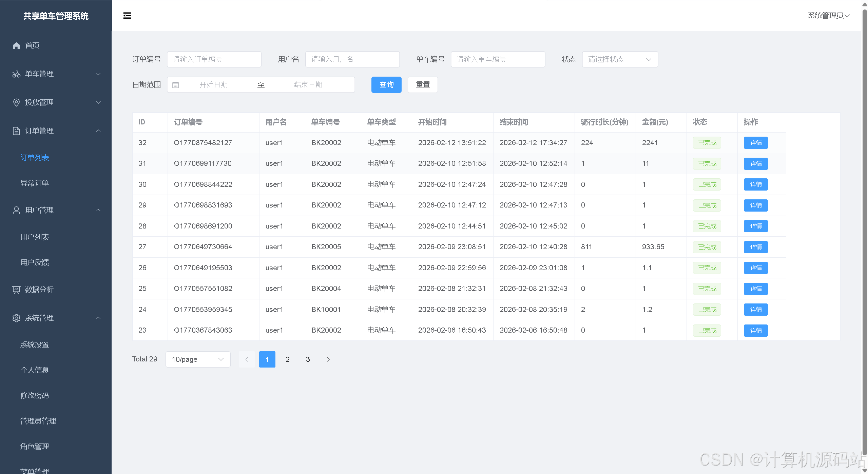Screen dimensions: 868x474
Task: Collapse the 订单管理 submenu chevron
Action: point(98,131)
